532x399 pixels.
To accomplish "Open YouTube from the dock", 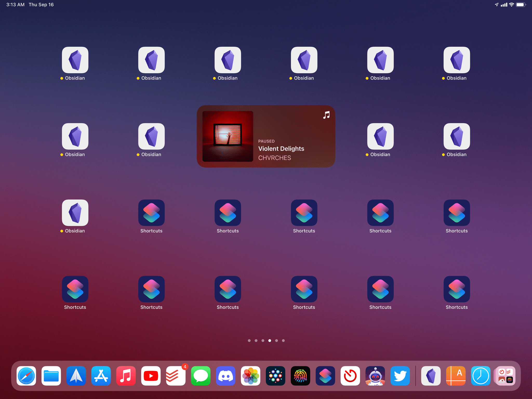I will [151, 376].
